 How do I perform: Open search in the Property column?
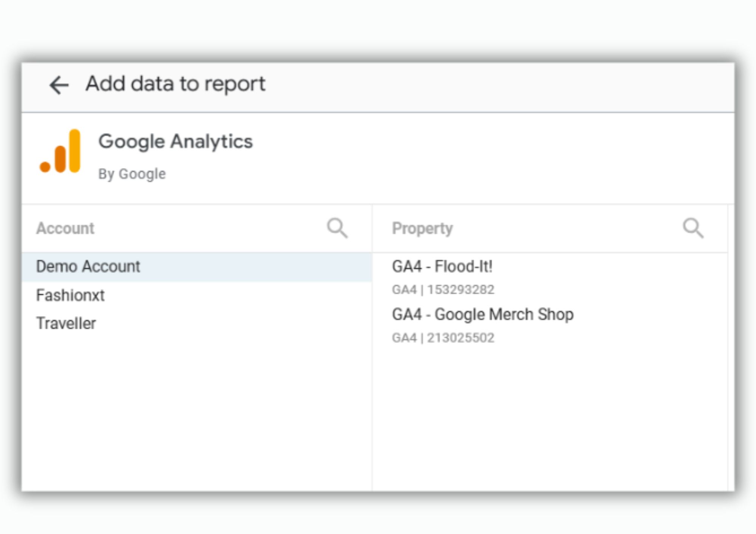tap(693, 228)
